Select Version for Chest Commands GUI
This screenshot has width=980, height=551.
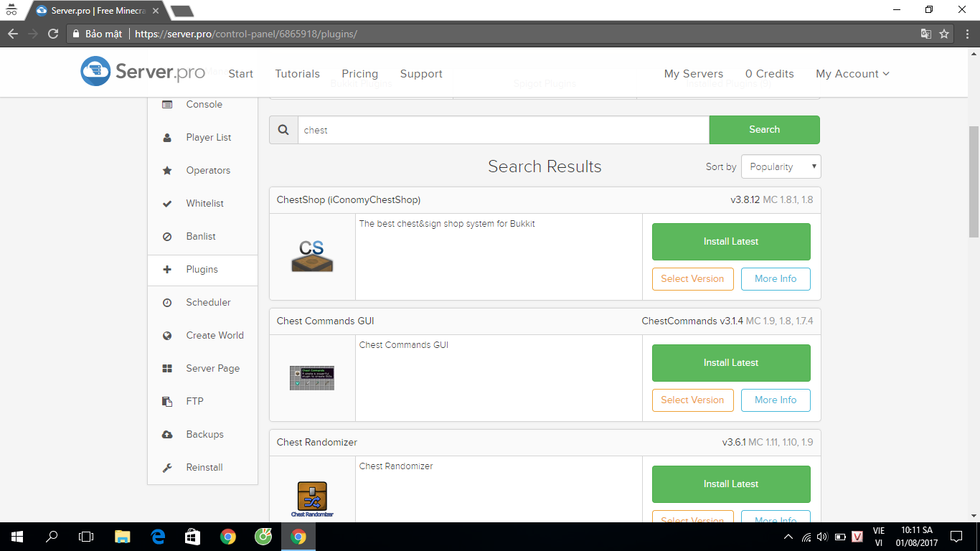click(x=693, y=400)
